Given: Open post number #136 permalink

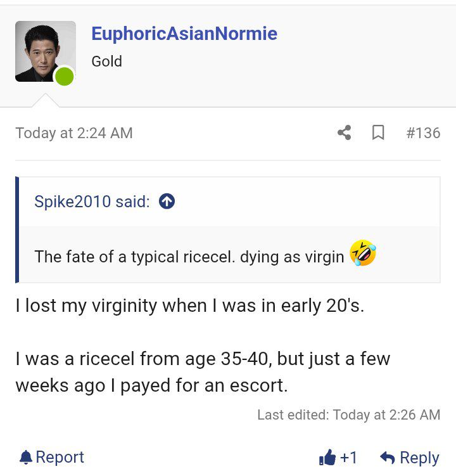Looking at the screenshot, I should pos(422,132).
